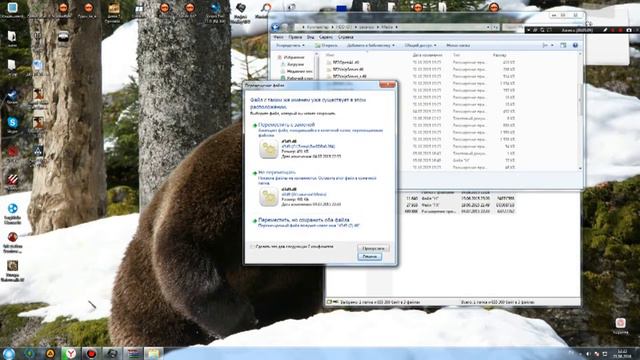Click the yellow triangle taskbar icon
Screen dimensions: 640x360
(x=50, y=353)
